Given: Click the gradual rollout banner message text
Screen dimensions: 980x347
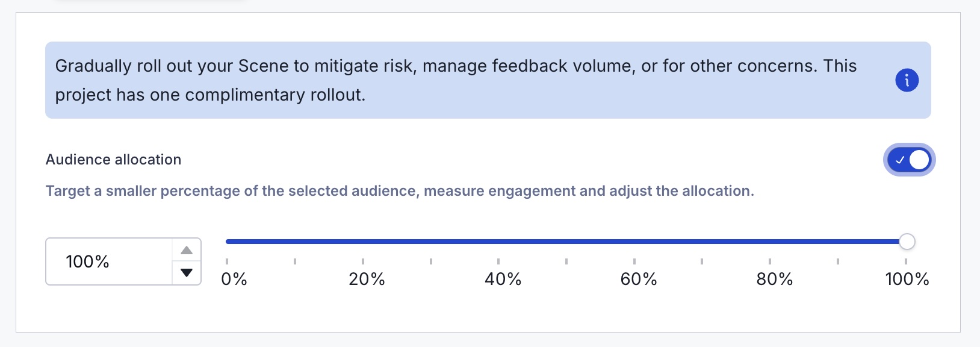Looking at the screenshot, I should click(455, 80).
